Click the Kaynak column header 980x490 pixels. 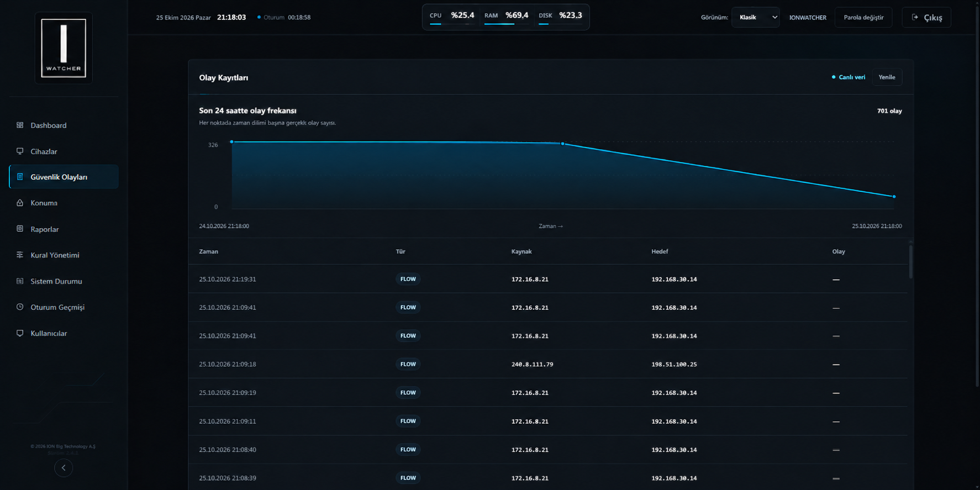[521, 251]
